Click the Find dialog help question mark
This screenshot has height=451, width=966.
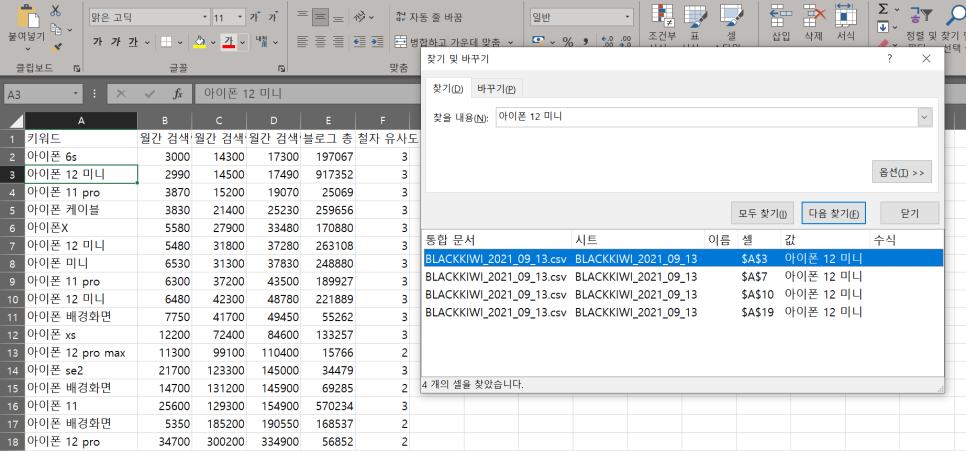pos(890,59)
